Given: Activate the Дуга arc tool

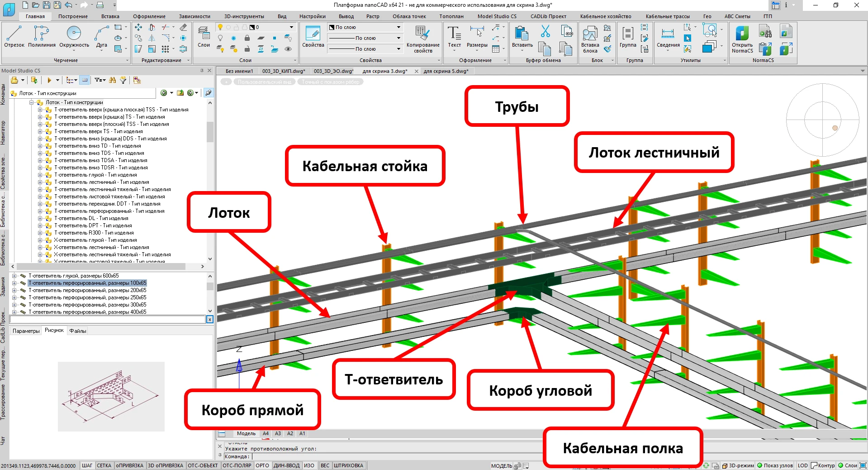Looking at the screenshot, I should [102, 37].
